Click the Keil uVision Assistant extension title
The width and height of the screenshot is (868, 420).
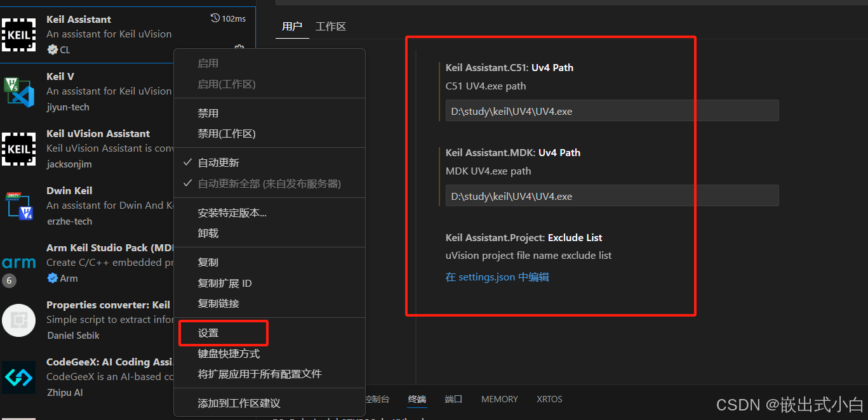(x=98, y=134)
